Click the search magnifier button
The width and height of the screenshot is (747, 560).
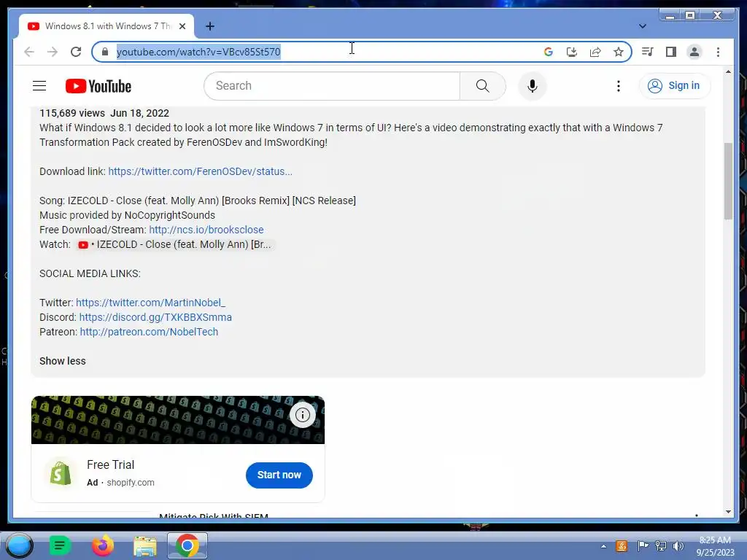coord(483,86)
